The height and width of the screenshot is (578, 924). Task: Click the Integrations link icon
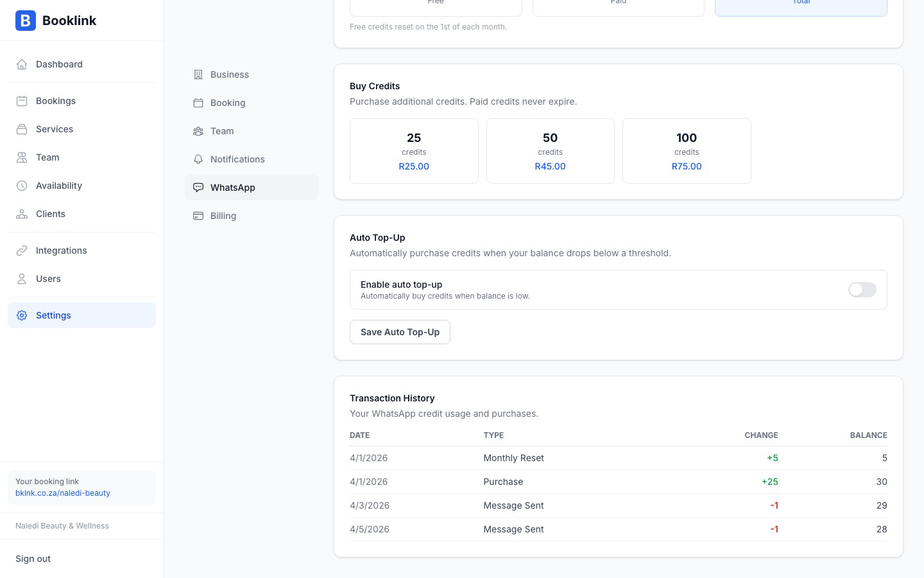pyautogui.click(x=22, y=250)
